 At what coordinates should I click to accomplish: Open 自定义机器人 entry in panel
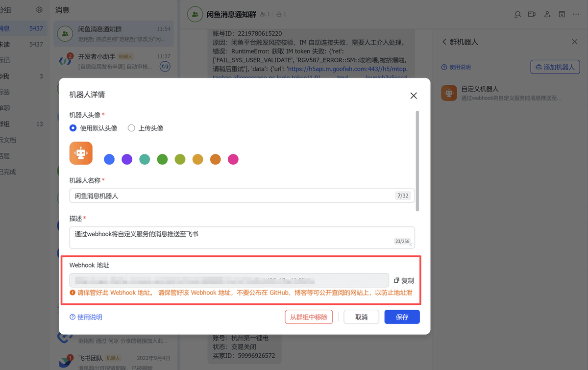pyautogui.click(x=510, y=93)
